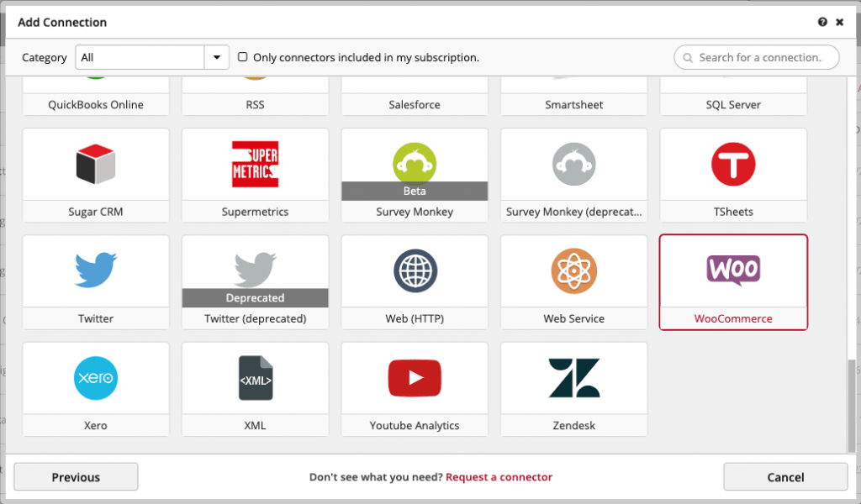Click the Sugar CRM text label
Screen dimensions: 861x504
(x=96, y=212)
